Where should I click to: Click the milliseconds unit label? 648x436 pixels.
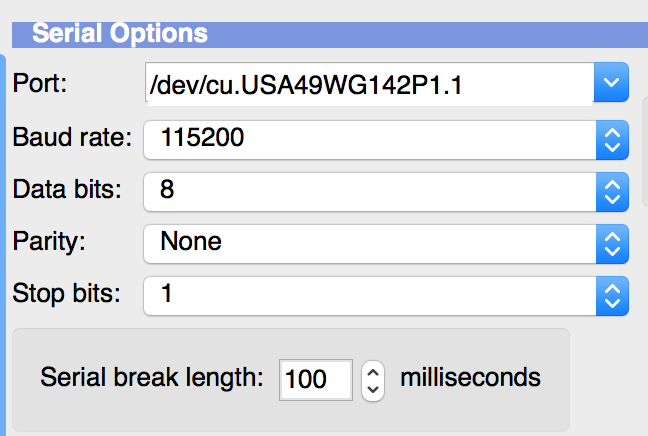[470, 378]
